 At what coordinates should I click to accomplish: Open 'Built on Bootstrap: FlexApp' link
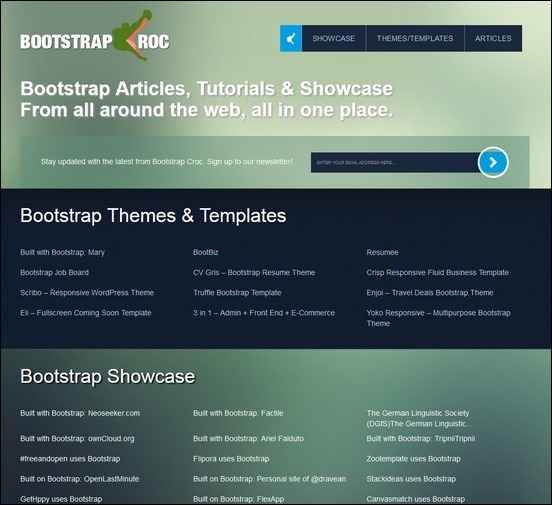pos(238,499)
